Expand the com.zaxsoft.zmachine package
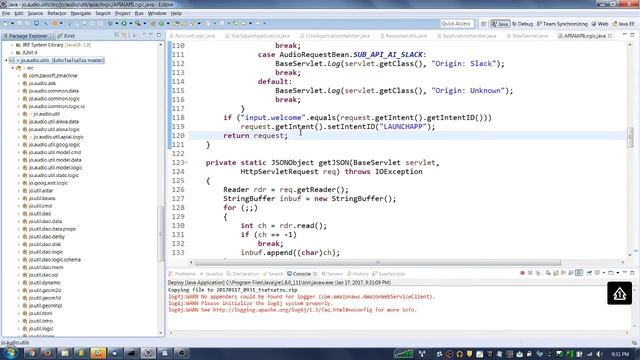 18,76
